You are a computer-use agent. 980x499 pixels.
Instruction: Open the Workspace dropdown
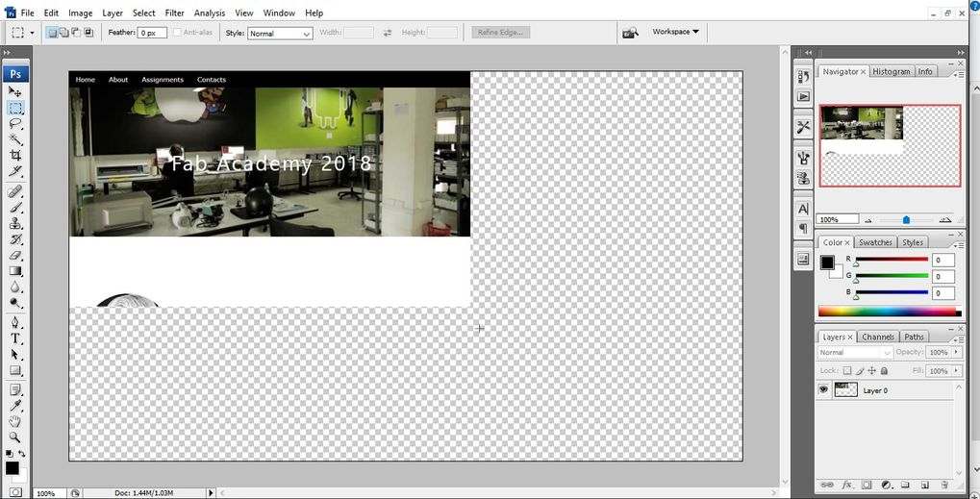point(676,32)
